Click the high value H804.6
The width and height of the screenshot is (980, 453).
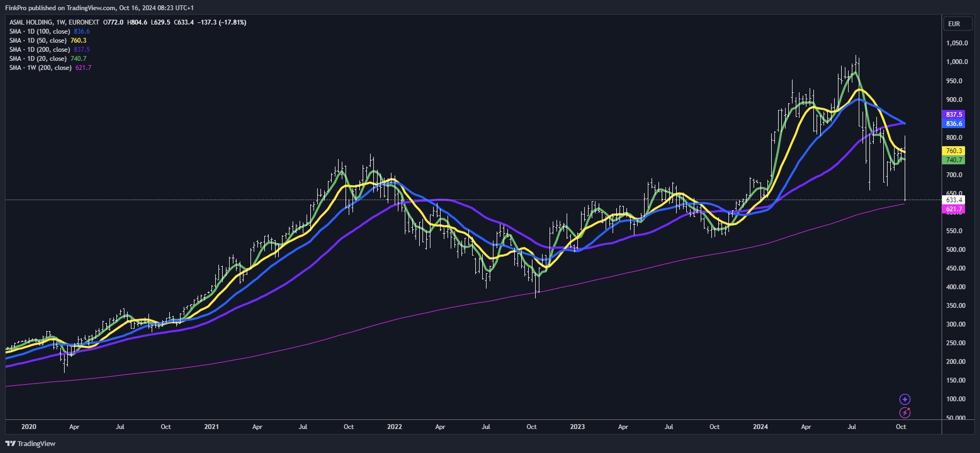point(137,22)
